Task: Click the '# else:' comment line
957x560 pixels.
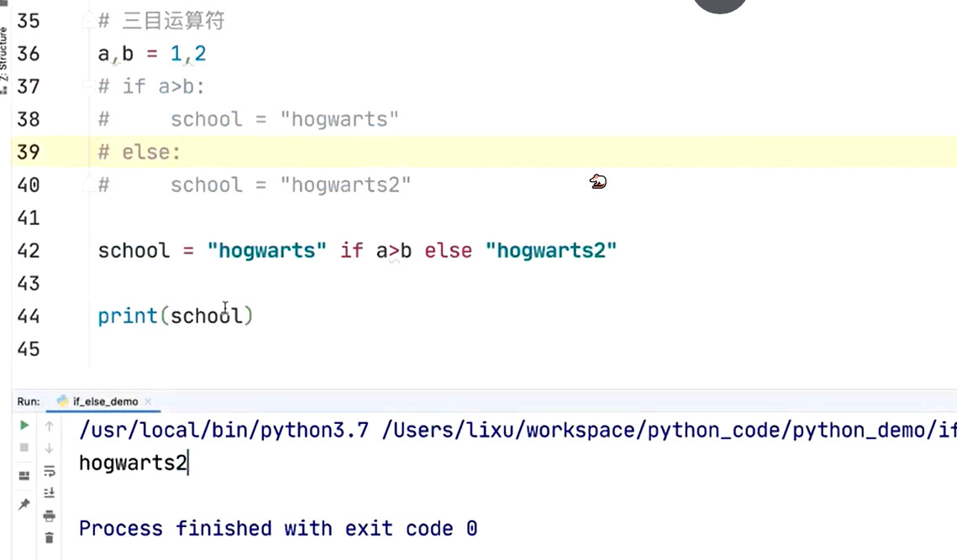Action: pyautogui.click(x=139, y=152)
